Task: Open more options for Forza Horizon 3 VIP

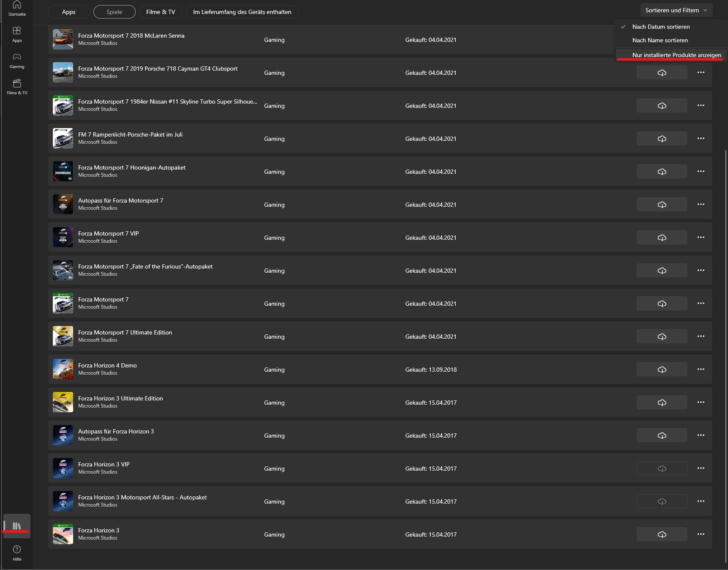Action: (x=701, y=468)
